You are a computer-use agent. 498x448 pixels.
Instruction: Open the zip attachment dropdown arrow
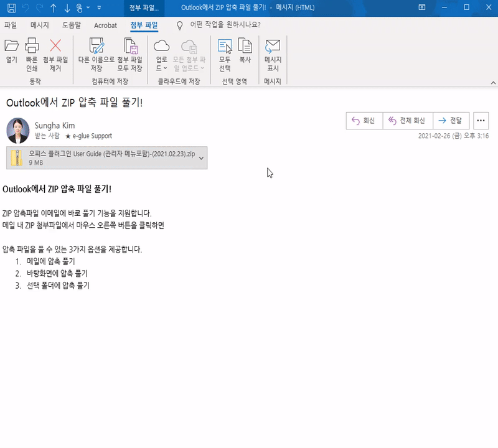click(x=201, y=158)
